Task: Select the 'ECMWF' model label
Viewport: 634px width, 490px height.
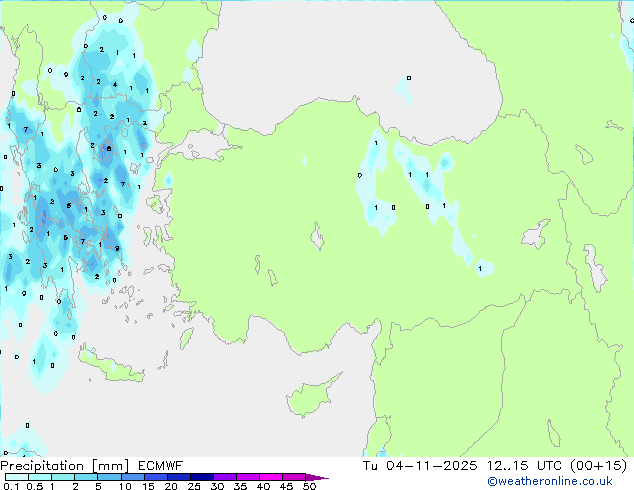Action: click(161, 466)
